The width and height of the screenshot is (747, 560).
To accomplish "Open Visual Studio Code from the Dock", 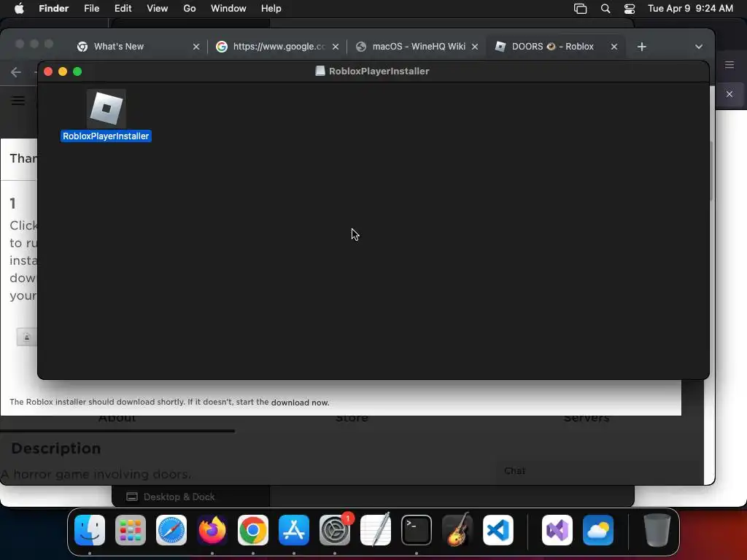I will coord(498,530).
